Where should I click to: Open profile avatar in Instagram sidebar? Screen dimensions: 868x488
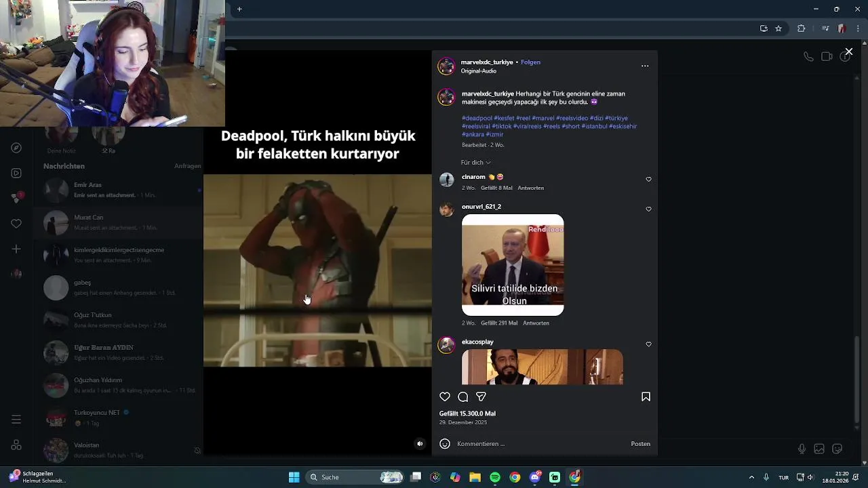click(16, 274)
